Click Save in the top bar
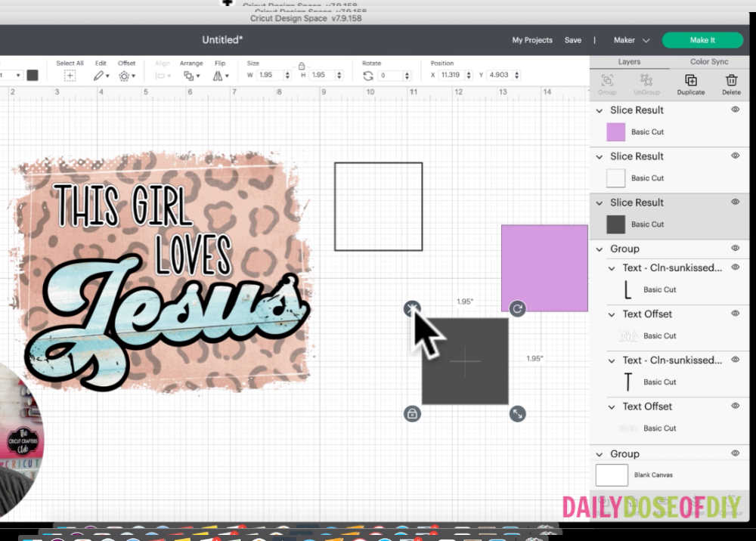The width and height of the screenshot is (756, 541). pos(573,40)
